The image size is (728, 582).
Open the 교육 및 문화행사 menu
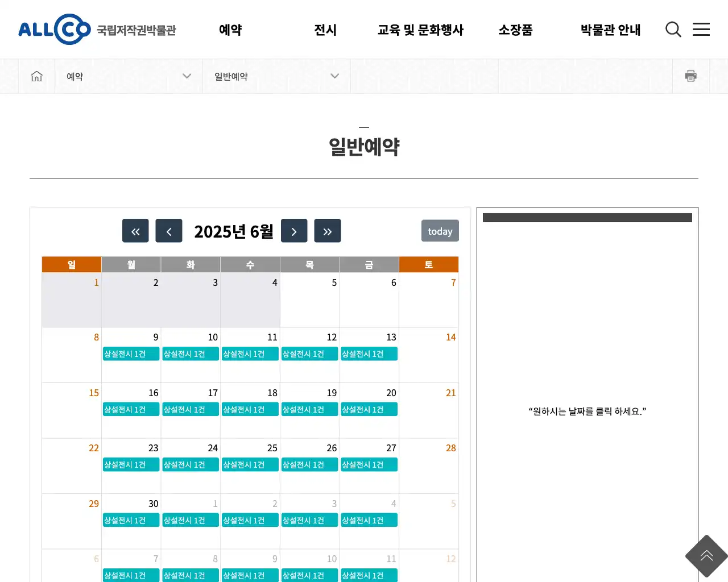point(420,30)
